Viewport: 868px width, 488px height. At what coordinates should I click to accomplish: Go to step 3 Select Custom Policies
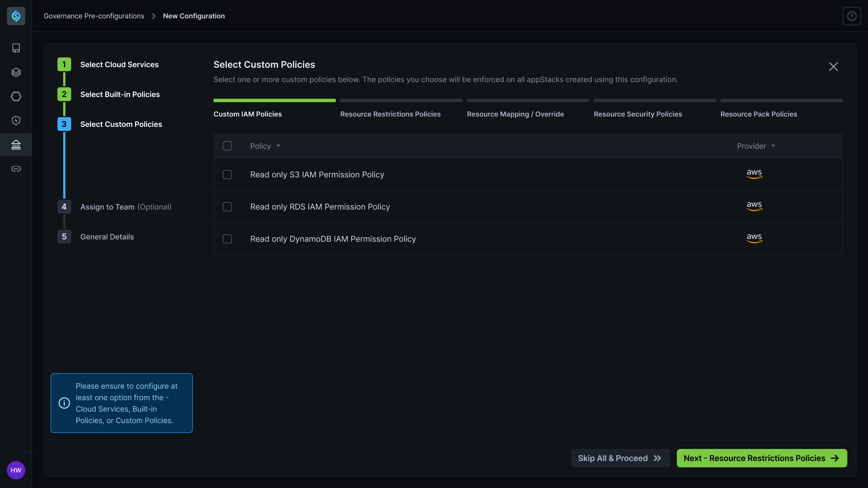(110, 124)
